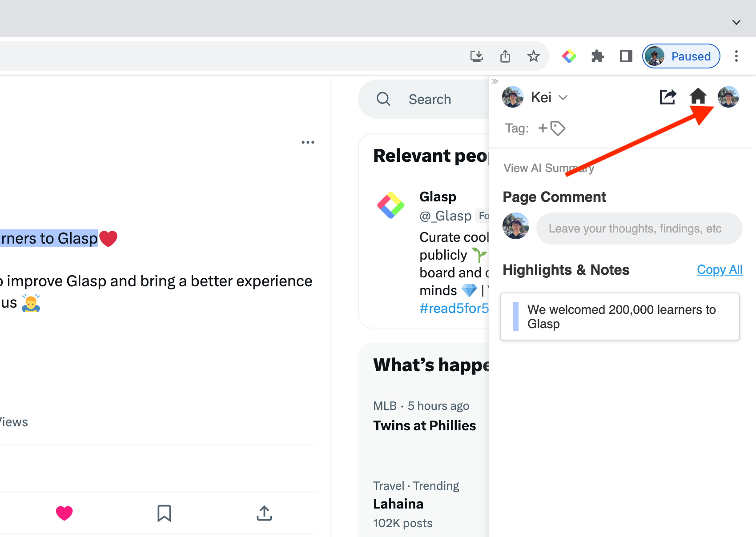Open Glasp logo avatar in Relevant people
Screen dimensions: 756x537
click(x=391, y=205)
